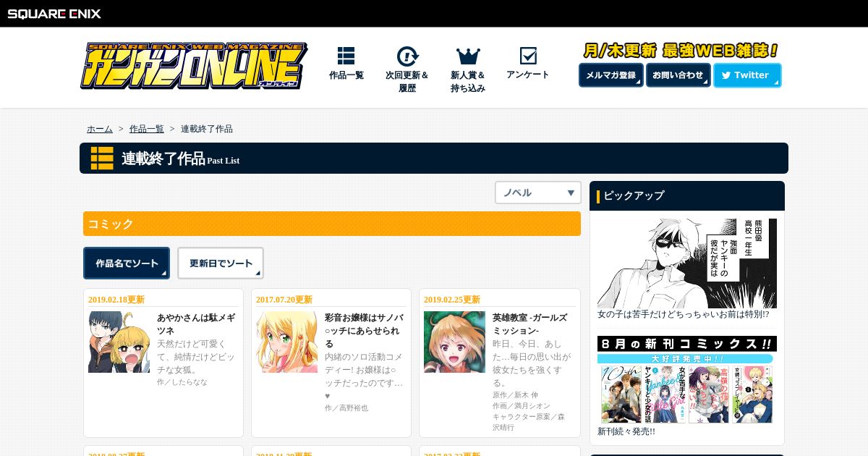Click the clock icon above 次回更新＆履歴
The width and height of the screenshot is (868, 456).
(407, 56)
